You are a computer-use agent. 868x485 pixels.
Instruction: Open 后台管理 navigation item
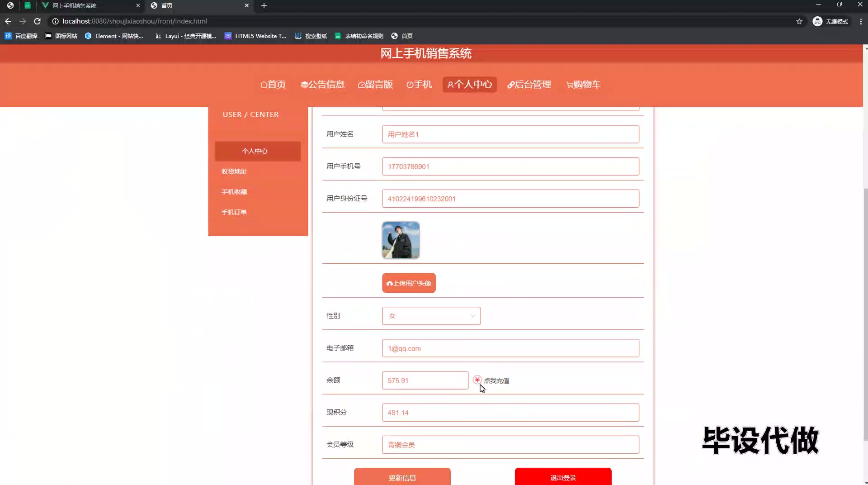pyautogui.click(x=529, y=85)
